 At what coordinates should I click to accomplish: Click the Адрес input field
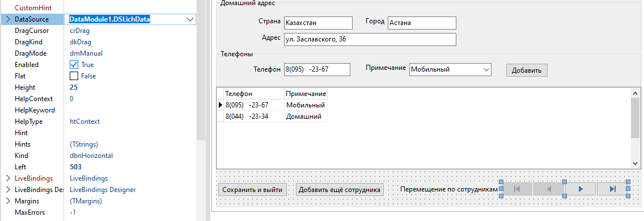click(x=370, y=40)
